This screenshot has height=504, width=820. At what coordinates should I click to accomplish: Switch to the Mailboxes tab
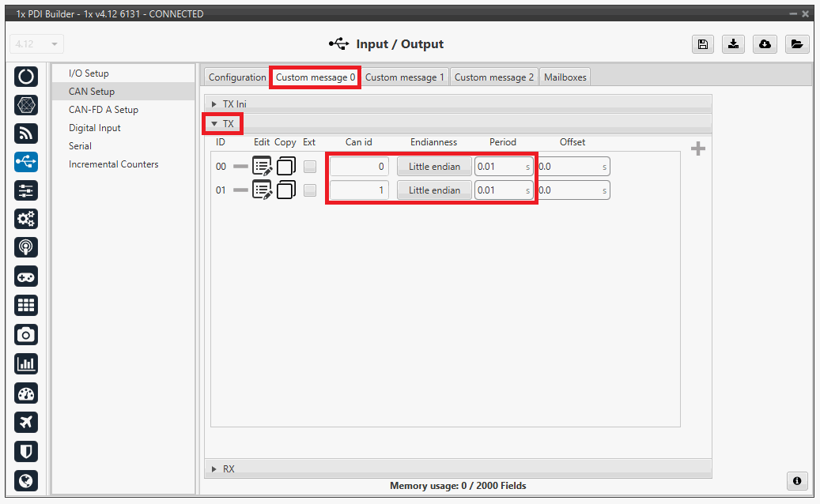pyautogui.click(x=565, y=77)
